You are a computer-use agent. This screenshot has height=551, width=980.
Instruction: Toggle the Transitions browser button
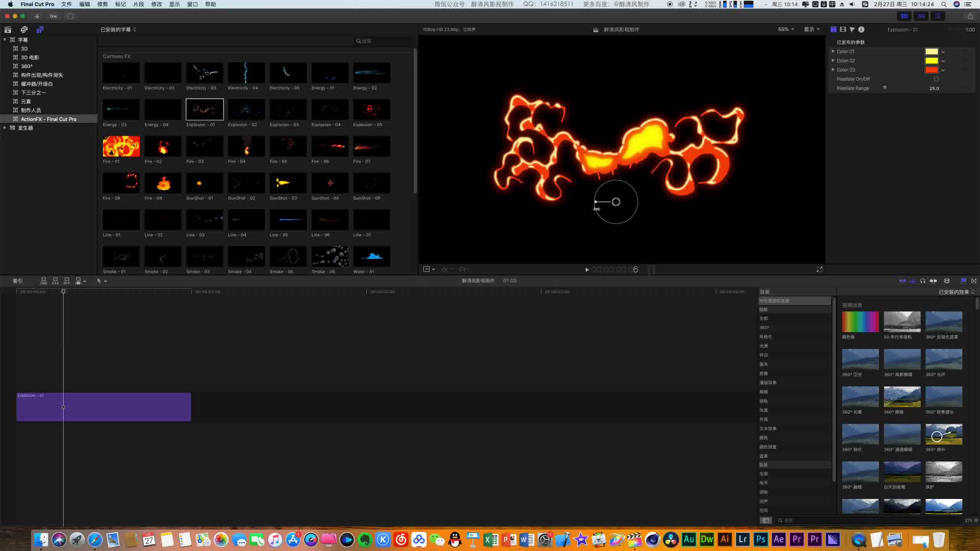coord(974,281)
